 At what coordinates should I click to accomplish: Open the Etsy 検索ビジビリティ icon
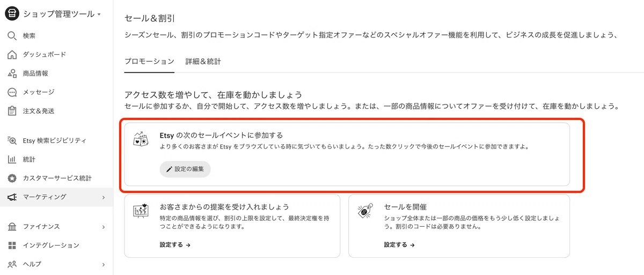click(x=12, y=140)
